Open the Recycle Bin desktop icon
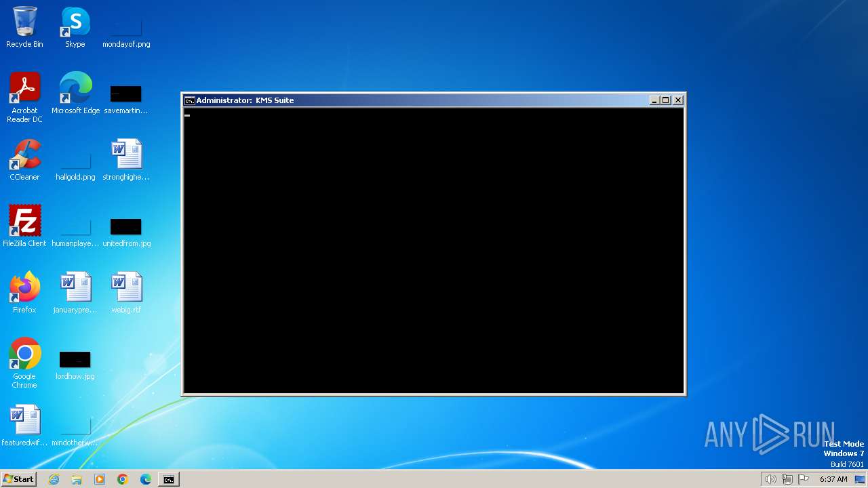The image size is (868, 488). (x=24, y=27)
